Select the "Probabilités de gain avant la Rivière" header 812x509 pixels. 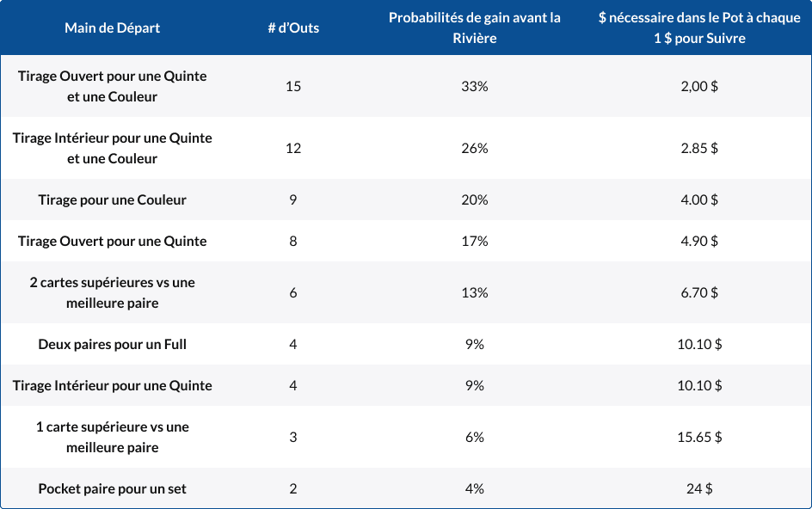(x=474, y=28)
